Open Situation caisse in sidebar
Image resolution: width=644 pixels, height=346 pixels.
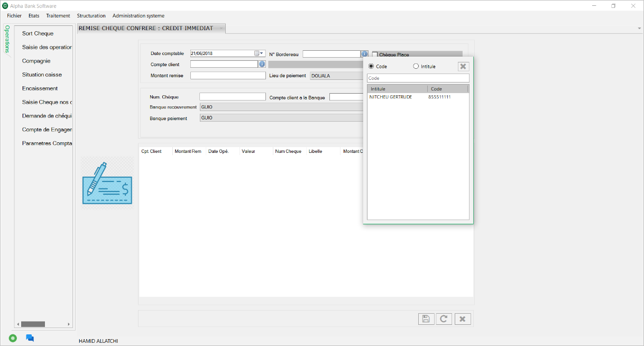(x=42, y=75)
